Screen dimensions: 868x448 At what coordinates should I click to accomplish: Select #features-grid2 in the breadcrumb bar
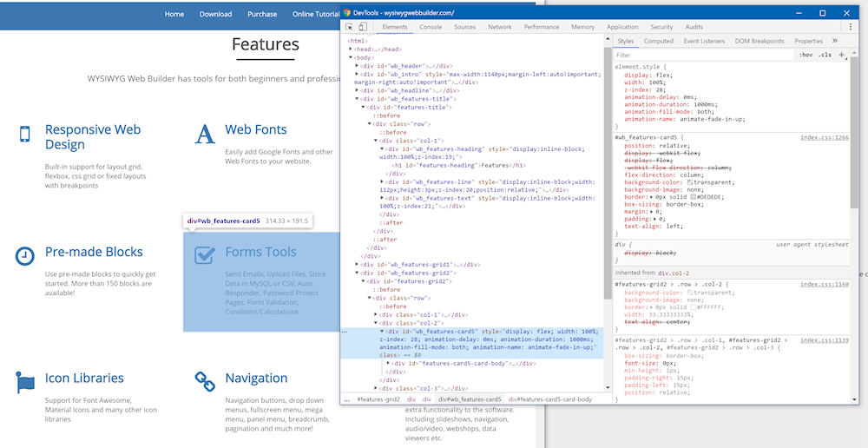378,399
